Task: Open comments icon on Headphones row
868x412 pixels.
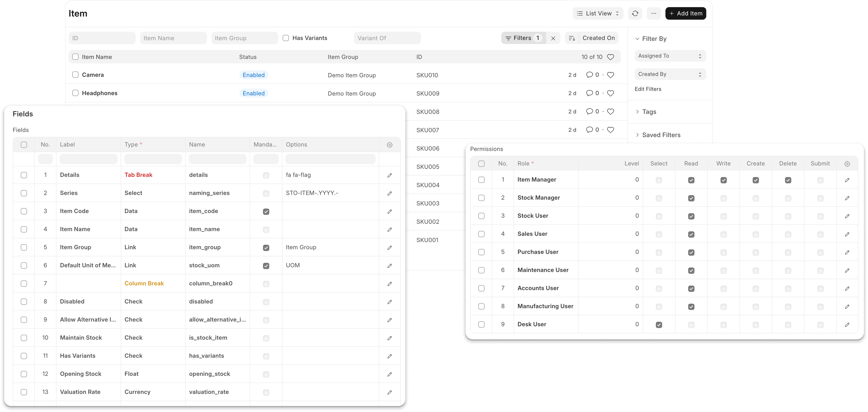Action: pos(589,93)
